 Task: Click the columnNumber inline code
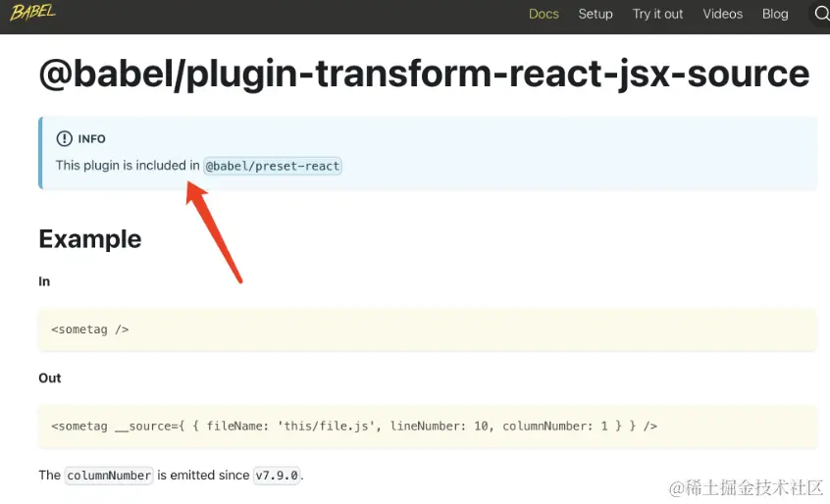[109, 476]
